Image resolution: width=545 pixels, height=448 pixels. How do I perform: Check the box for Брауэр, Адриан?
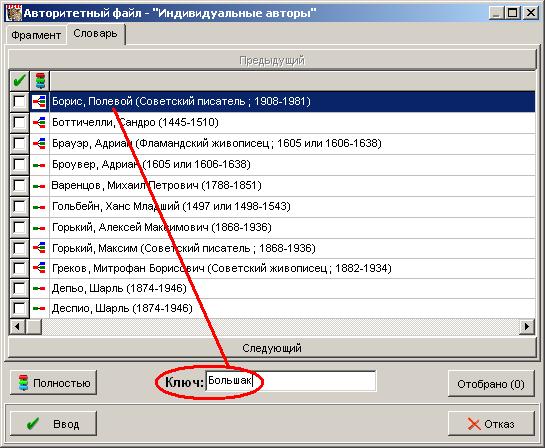(x=19, y=144)
